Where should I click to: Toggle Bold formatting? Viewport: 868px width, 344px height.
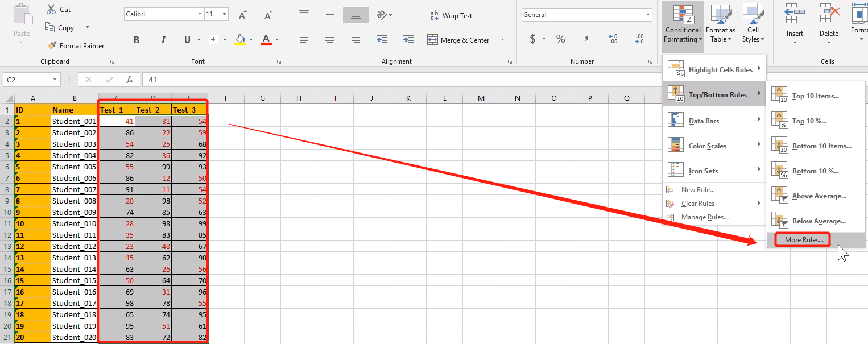tap(137, 40)
